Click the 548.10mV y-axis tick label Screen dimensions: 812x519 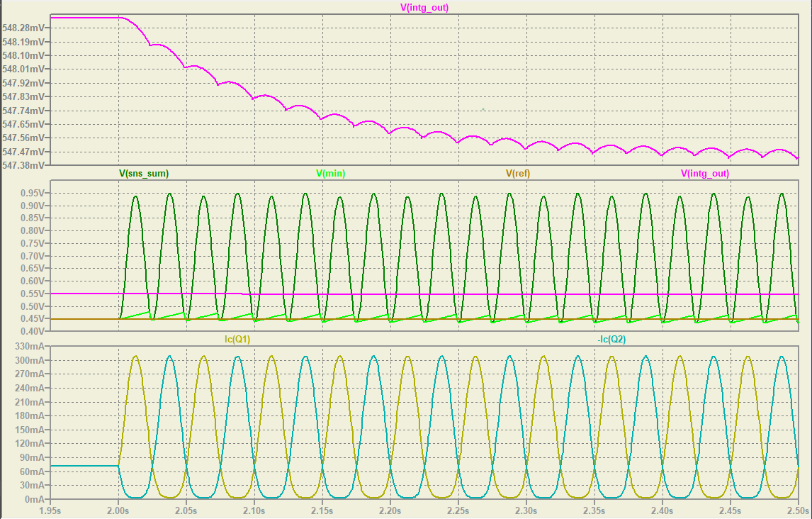[x=23, y=55]
